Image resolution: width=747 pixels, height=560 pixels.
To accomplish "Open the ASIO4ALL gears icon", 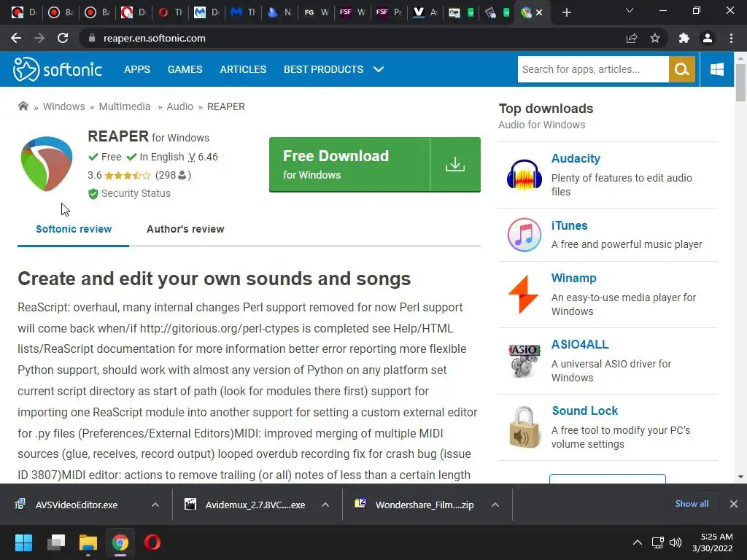I will click(524, 360).
